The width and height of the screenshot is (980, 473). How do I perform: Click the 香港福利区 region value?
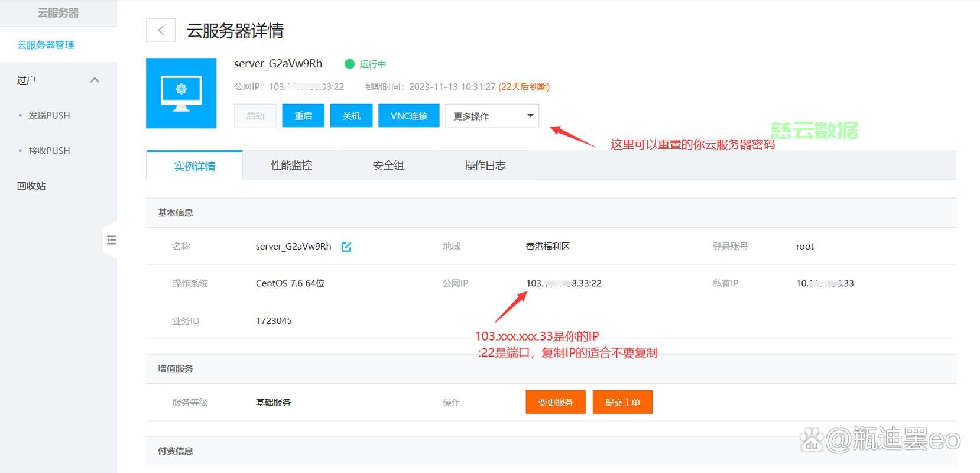click(x=548, y=246)
